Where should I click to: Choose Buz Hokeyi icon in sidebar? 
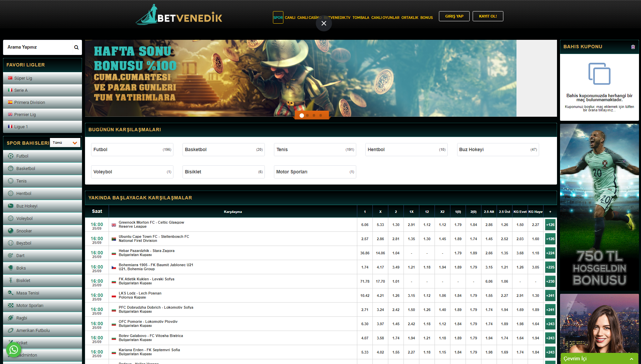pyautogui.click(x=11, y=206)
